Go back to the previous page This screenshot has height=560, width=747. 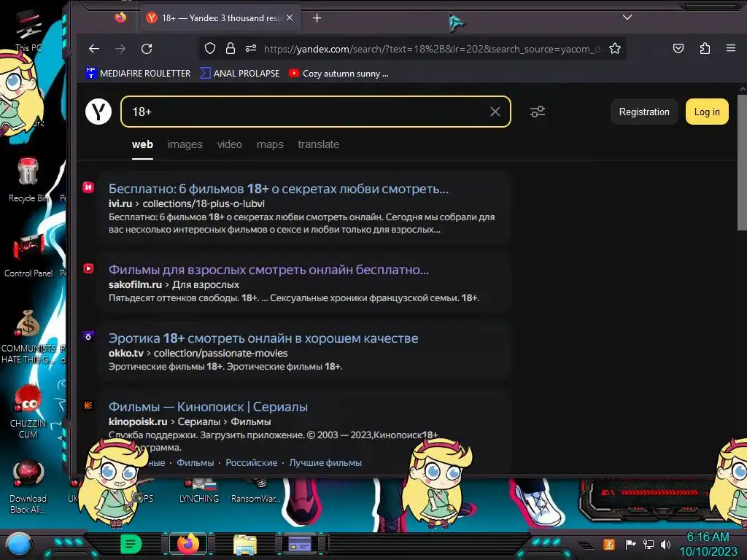pos(94,49)
